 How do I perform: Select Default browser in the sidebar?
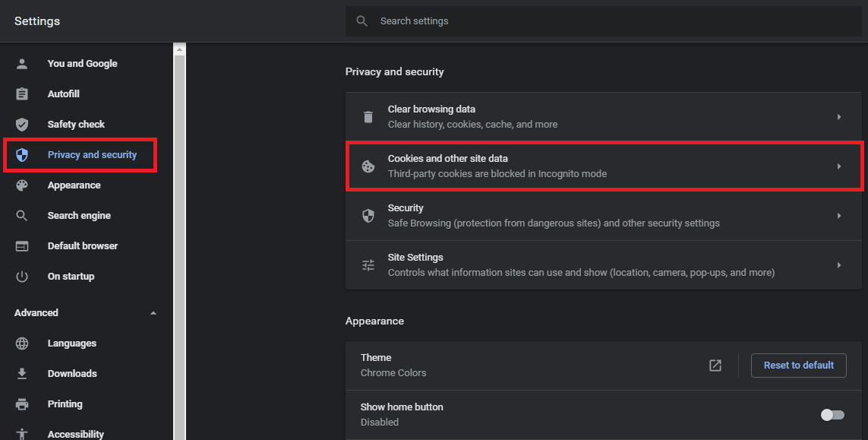[82, 245]
